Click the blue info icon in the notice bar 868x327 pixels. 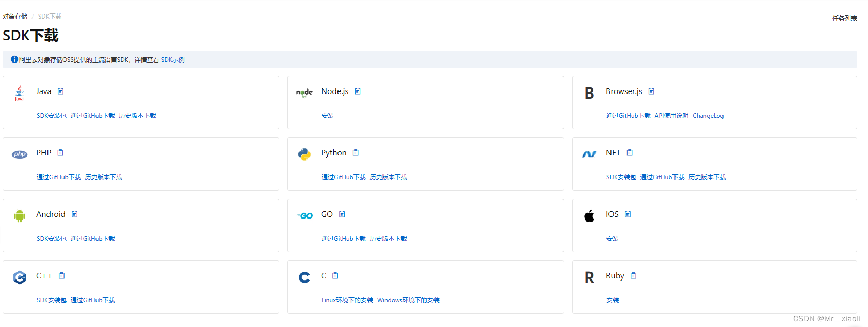14,59
